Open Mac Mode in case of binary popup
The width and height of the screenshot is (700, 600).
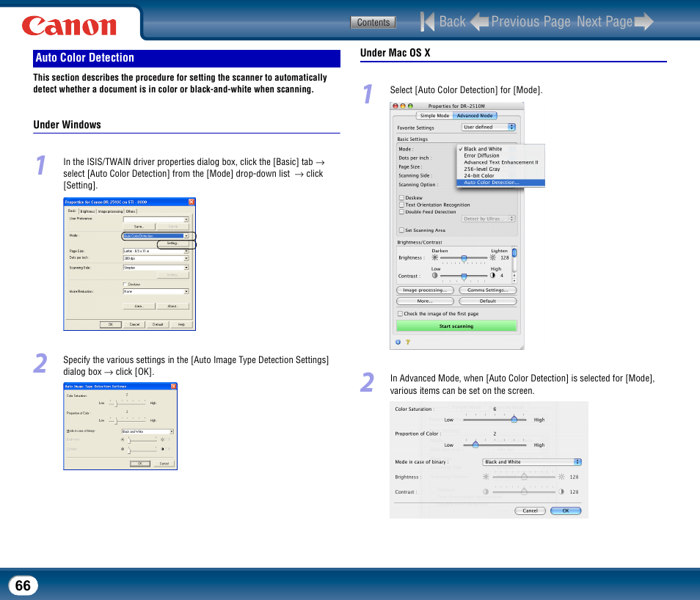point(532,462)
